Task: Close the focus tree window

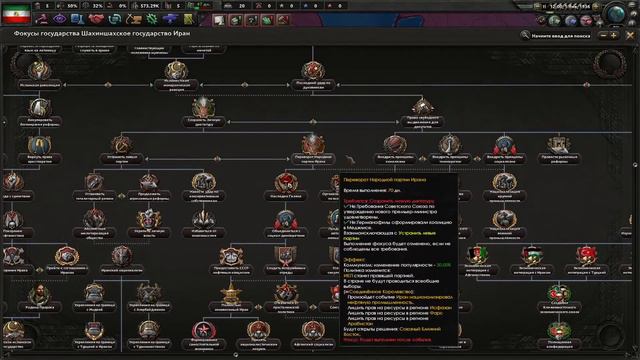Action: coord(630,36)
